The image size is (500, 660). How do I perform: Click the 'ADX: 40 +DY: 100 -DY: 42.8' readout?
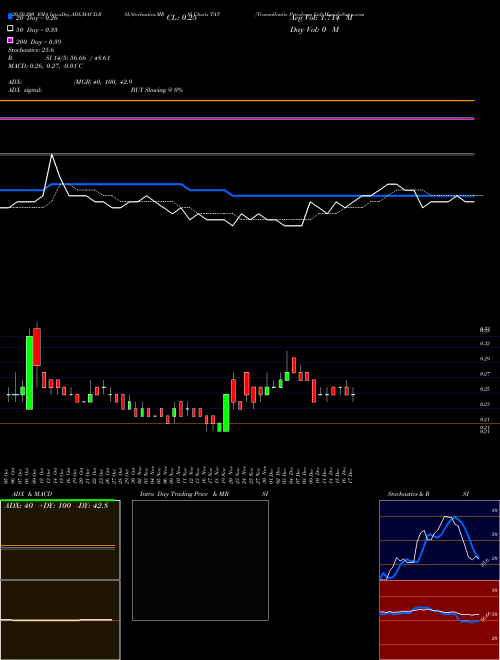pos(56,506)
